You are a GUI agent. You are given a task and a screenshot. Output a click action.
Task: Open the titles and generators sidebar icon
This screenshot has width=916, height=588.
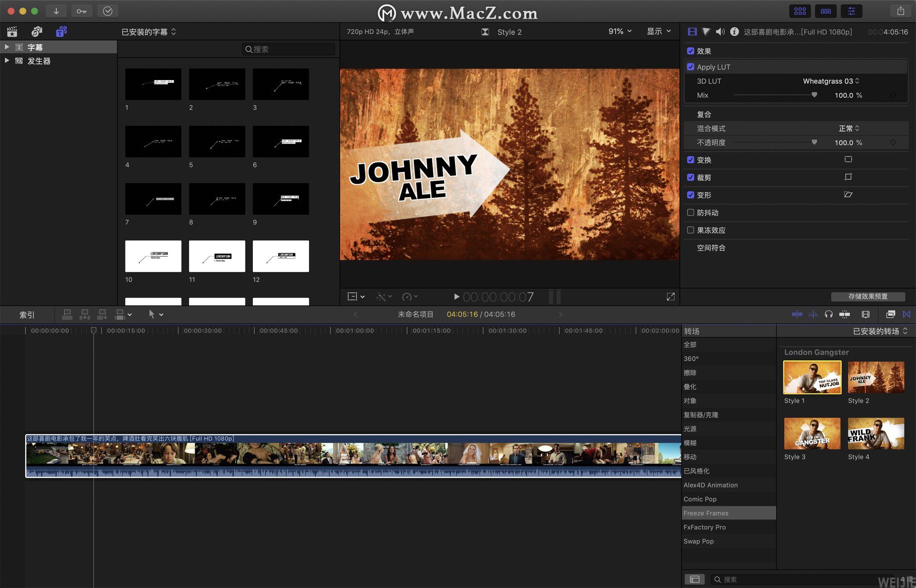62,32
